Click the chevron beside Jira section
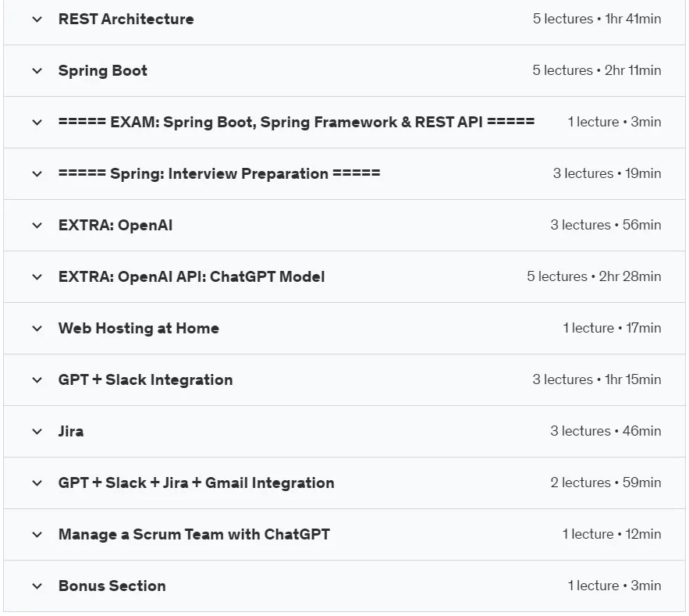This screenshot has height=616, width=689. click(x=37, y=431)
